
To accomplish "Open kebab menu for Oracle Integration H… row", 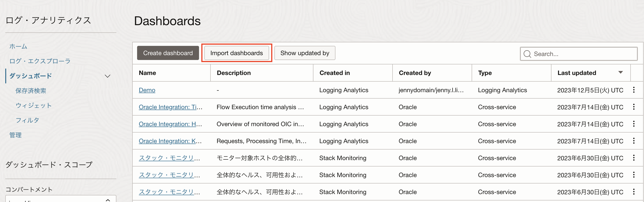I will [x=633, y=124].
